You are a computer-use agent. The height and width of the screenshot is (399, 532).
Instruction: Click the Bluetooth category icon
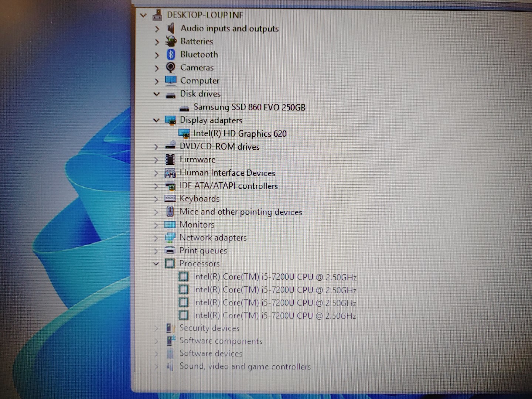(171, 55)
